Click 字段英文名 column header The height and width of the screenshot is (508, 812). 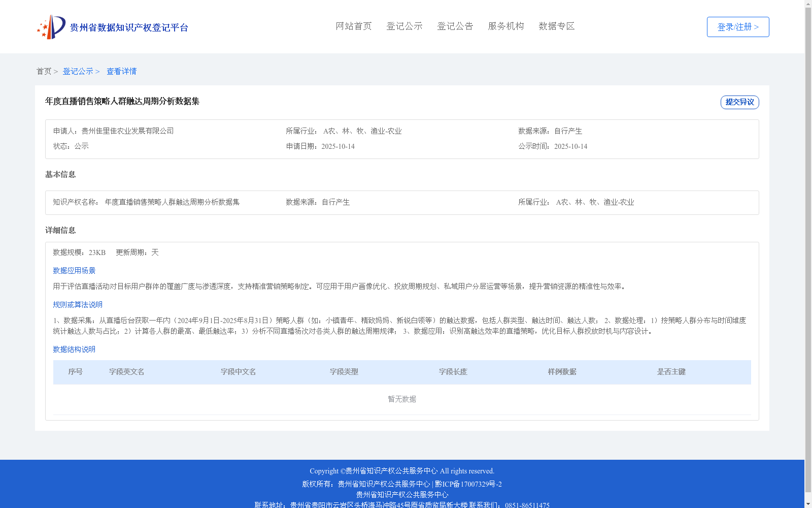[126, 372]
